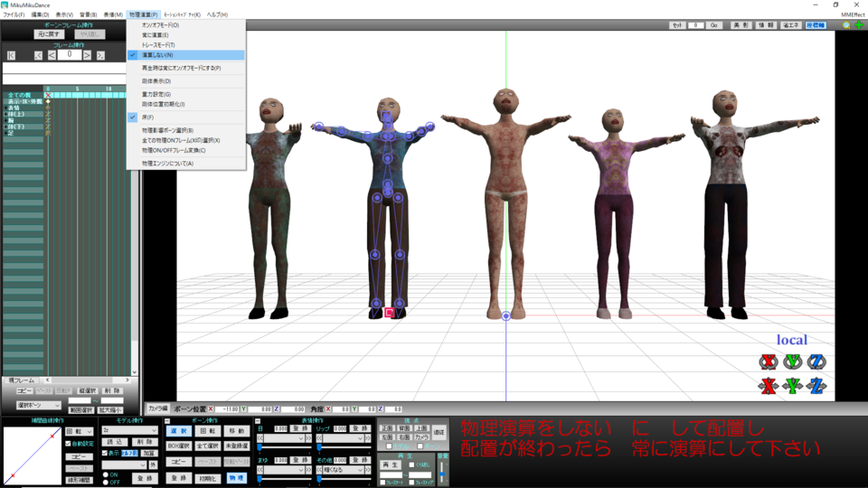Click the 元に戻す undo button
868x488 pixels.
tap(49, 34)
